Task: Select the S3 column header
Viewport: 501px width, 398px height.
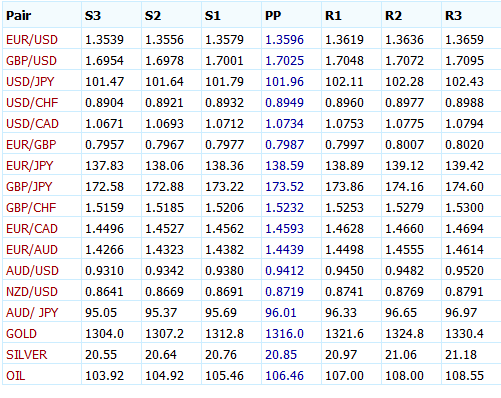Action: (93, 16)
